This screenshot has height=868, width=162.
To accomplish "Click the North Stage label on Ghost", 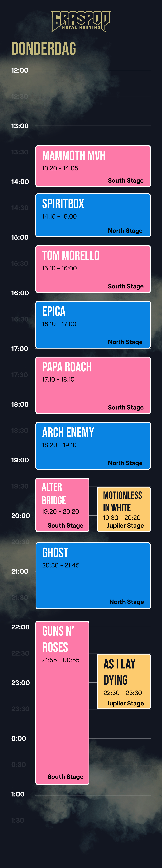I will point(127,602).
